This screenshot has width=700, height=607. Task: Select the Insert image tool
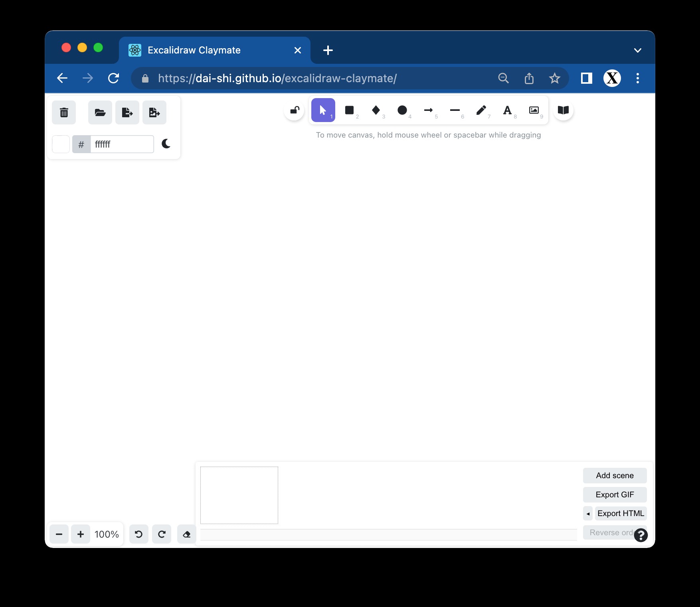(534, 110)
